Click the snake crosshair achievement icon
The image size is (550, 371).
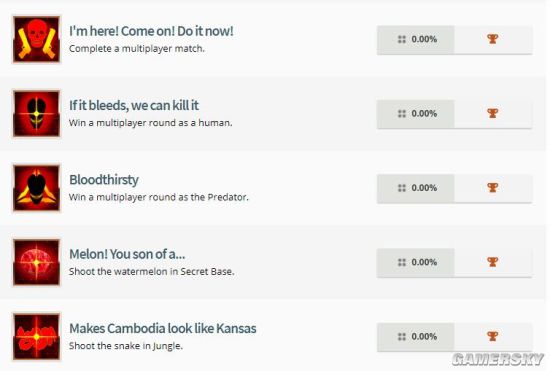pyautogui.click(x=36, y=337)
